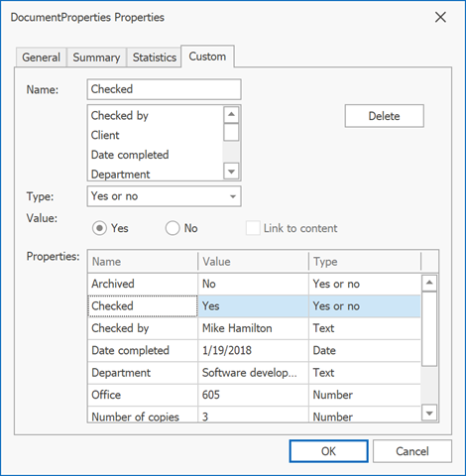Click the name list scroll-down arrow
466x476 pixels.
(231, 172)
